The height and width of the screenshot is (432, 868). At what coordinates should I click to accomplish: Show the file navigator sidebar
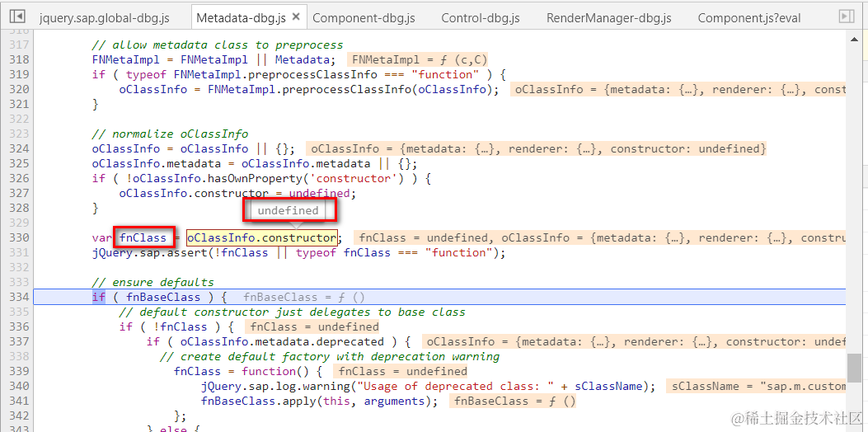coord(17,16)
